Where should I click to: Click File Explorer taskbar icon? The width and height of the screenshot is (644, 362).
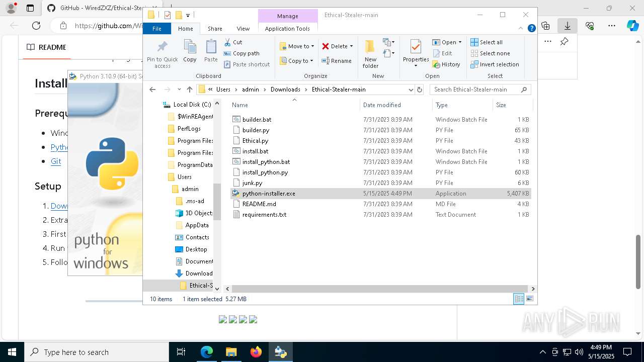[x=231, y=352]
